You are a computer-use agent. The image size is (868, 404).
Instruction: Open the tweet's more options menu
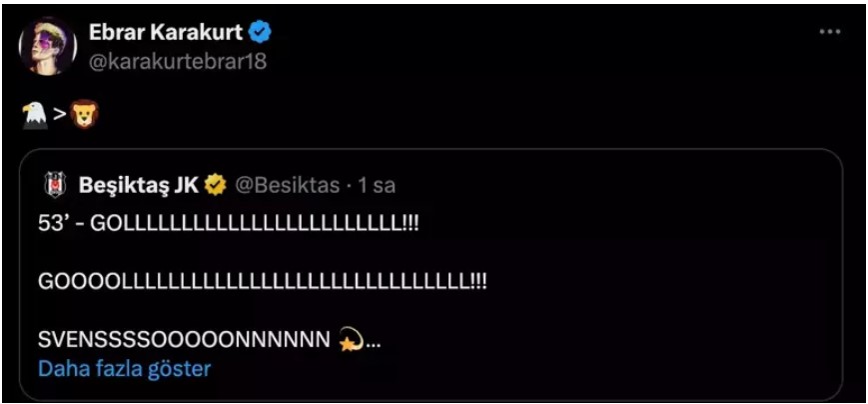[x=829, y=32]
